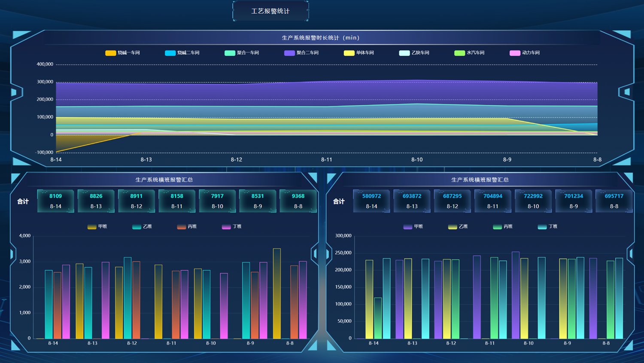Select the 8109 total card for 8-14
This screenshot has width=644, height=363.
point(56,201)
